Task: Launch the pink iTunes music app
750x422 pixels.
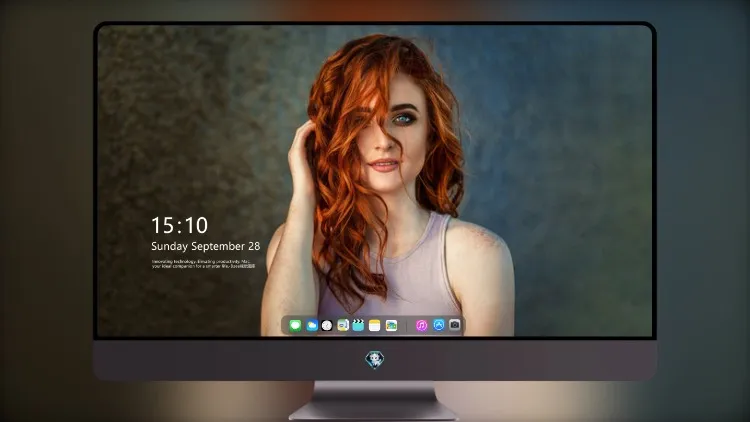Action: pyautogui.click(x=421, y=325)
